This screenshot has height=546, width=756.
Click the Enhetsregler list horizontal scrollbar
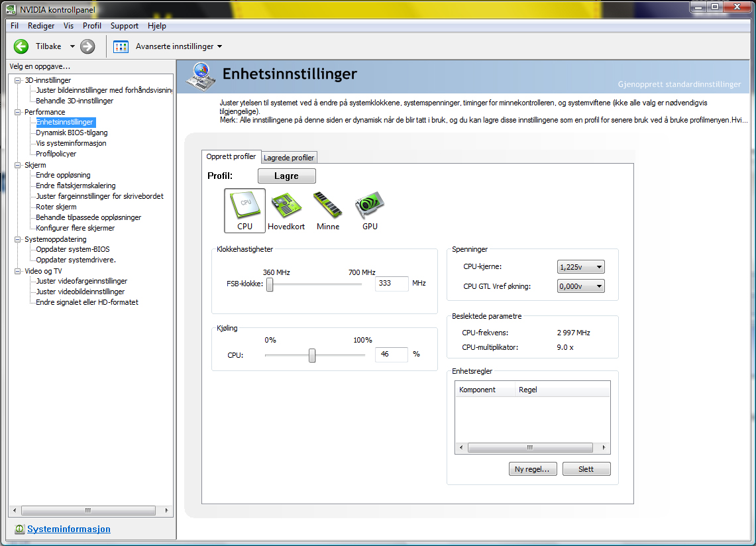[x=532, y=448]
